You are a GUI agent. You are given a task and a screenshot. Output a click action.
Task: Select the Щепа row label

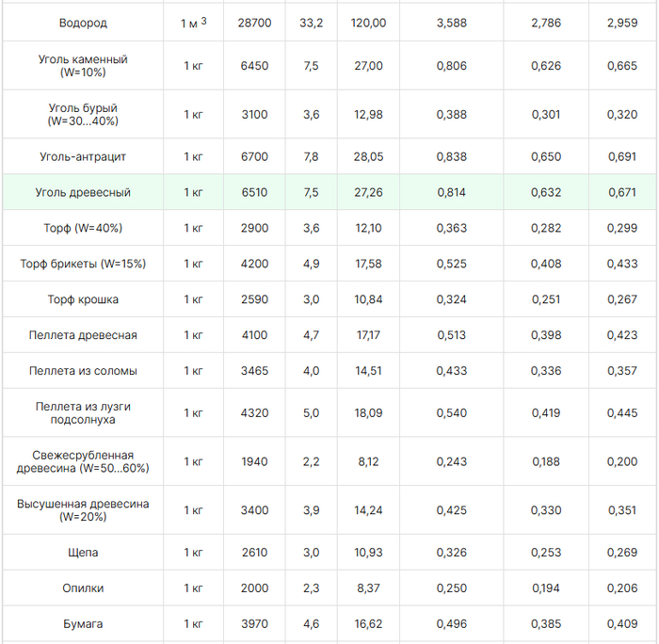pyautogui.click(x=83, y=553)
